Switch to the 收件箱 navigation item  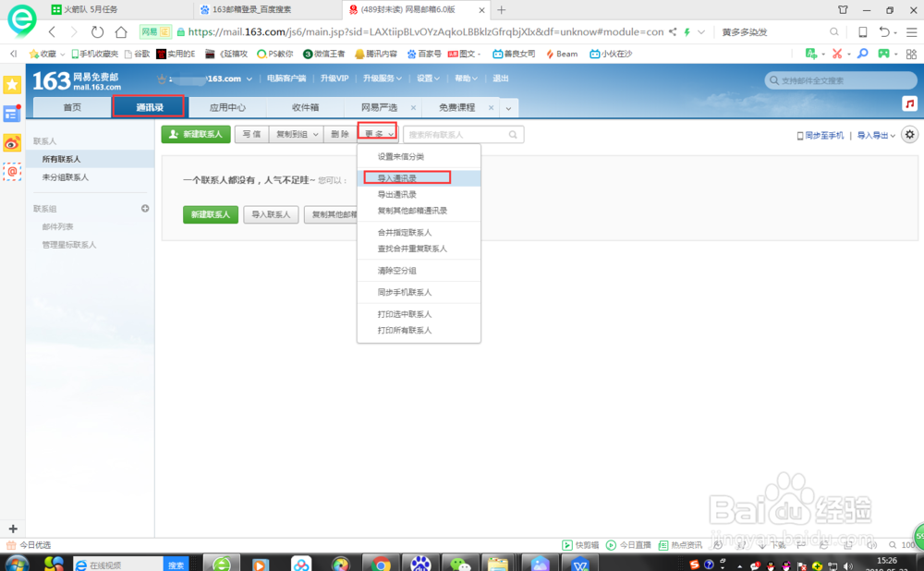pos(305,107)
